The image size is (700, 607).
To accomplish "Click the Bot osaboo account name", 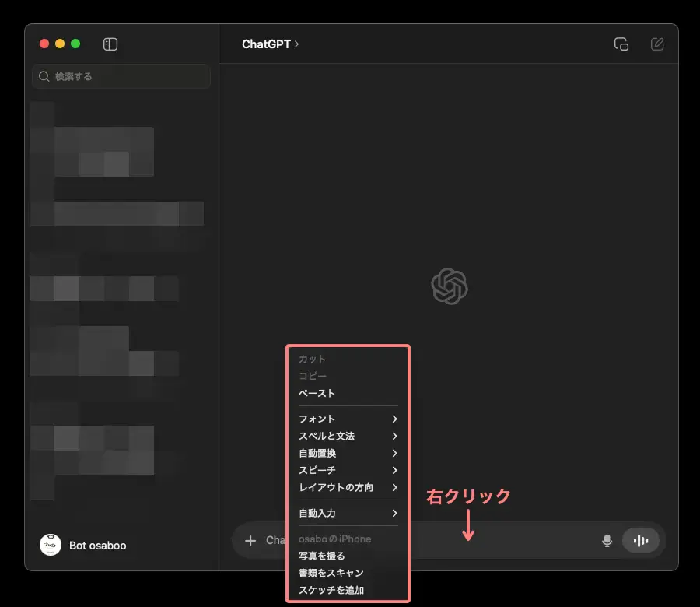I will click(x=98, y=546).
